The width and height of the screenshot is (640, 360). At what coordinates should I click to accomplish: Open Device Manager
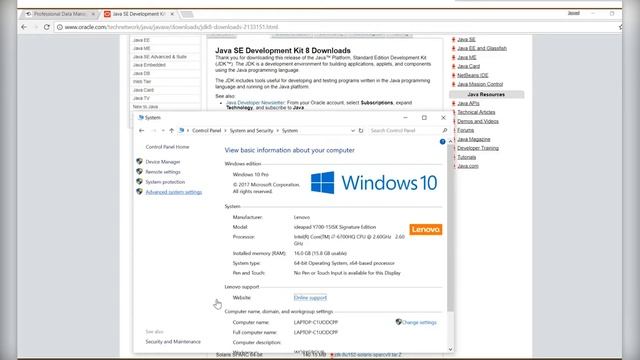pos(163,162)
